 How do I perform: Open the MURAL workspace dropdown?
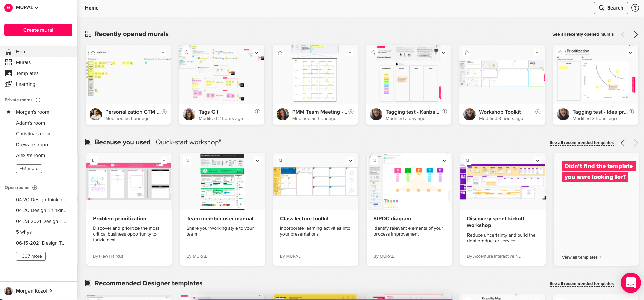pyautogui.click(x=27, y=8)
